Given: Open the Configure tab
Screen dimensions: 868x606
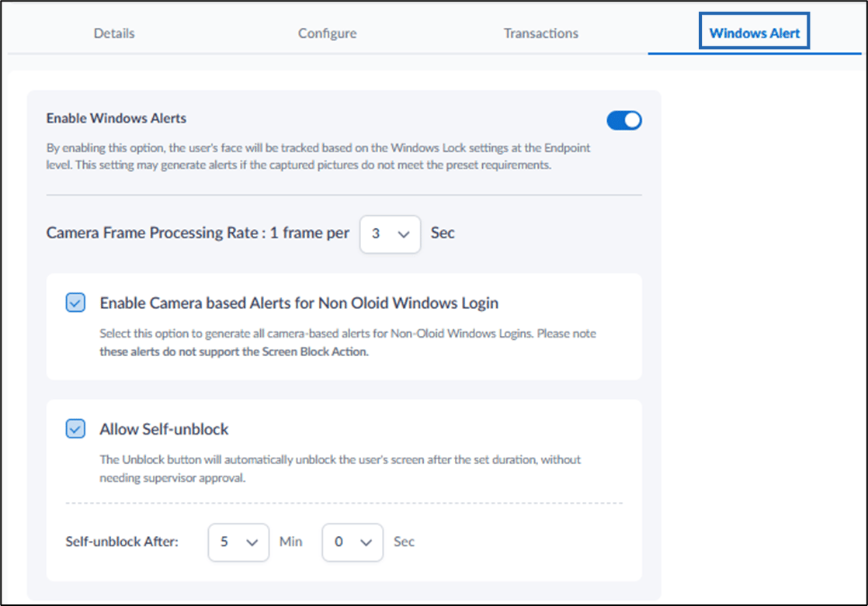Looking at the screenshot, I should (x=327, y=33).
